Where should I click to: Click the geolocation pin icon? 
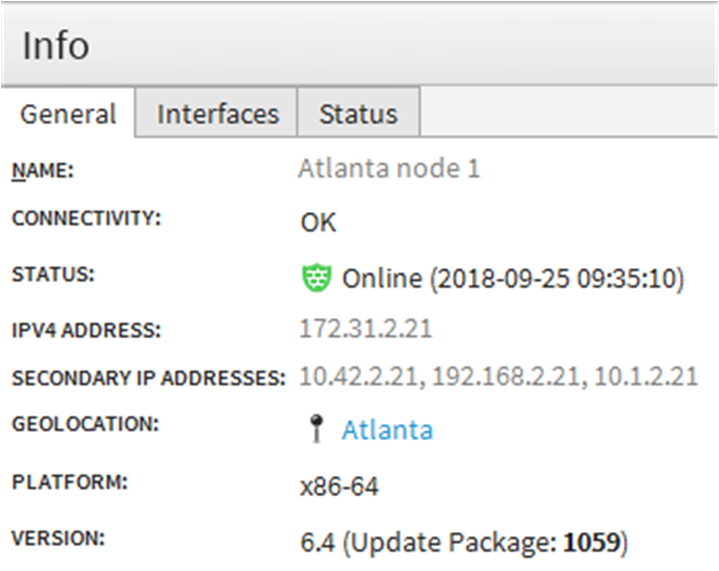pyautogui.click(x=316, y=428)
